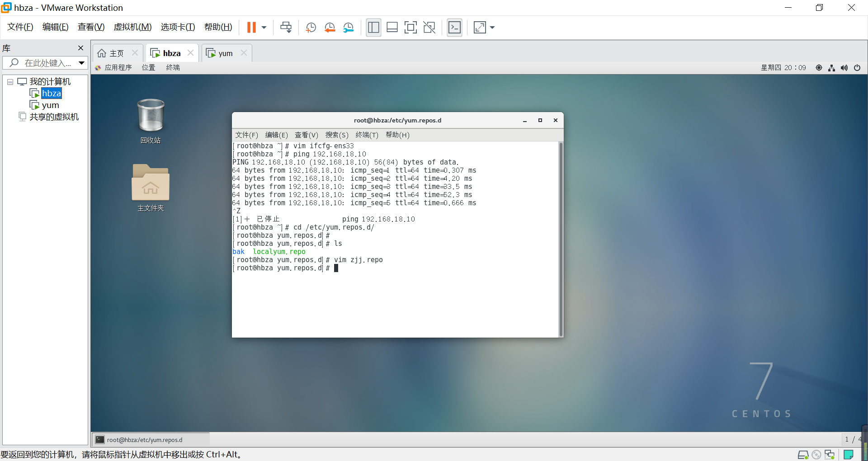Open the Recycle Bin on CentOS desktop
Viewport: 868px width, 461px height.
point(151,116)
